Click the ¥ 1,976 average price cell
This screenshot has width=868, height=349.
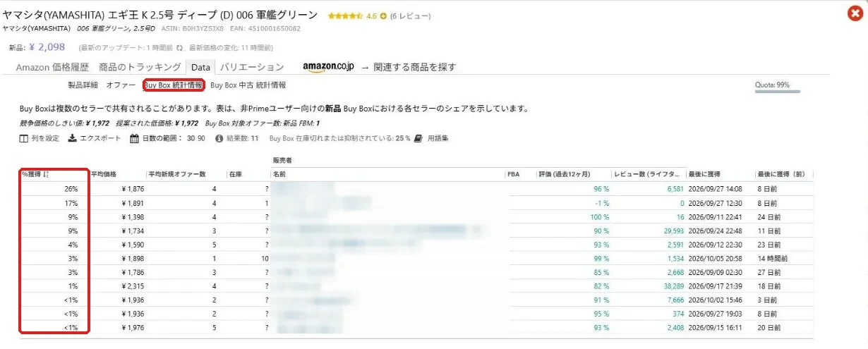click(x=132, y=328)
